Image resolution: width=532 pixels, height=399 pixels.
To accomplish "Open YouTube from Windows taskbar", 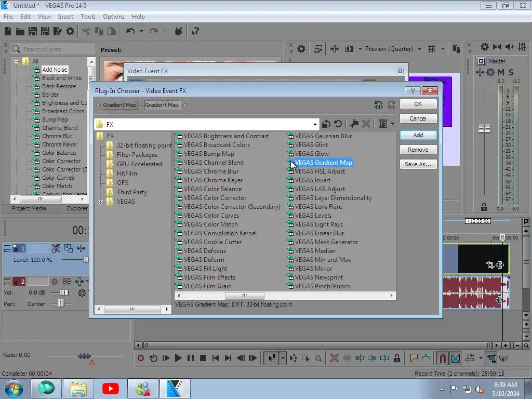I will pos(111,389).
